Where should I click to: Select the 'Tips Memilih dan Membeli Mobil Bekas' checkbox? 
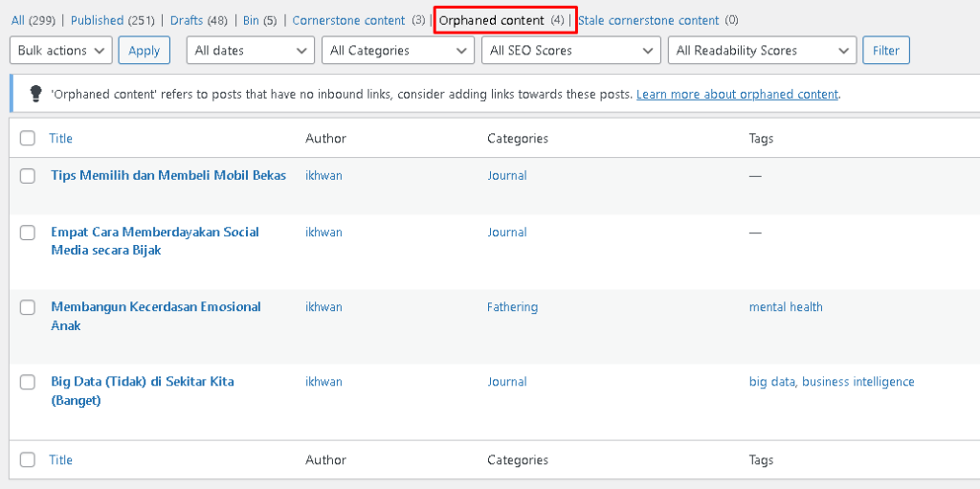(28, 176)
